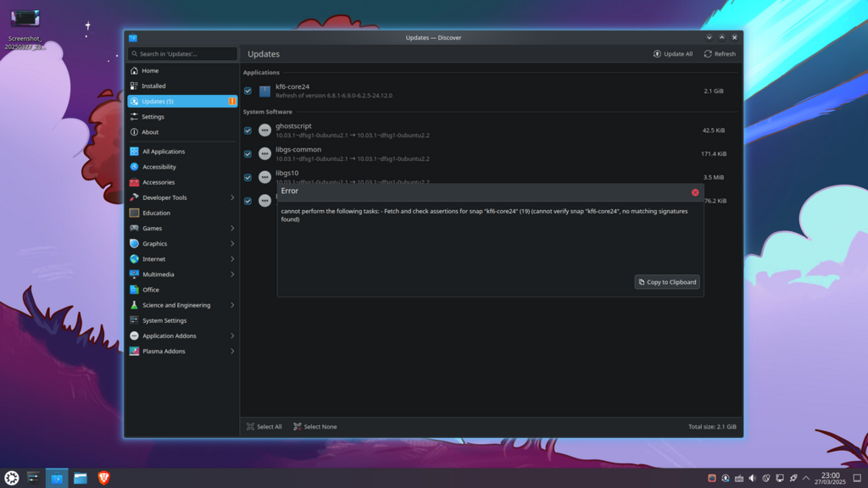Click the ghostscript package icon
This screenshot has width=868, height=488.
(x=264, y=130)
